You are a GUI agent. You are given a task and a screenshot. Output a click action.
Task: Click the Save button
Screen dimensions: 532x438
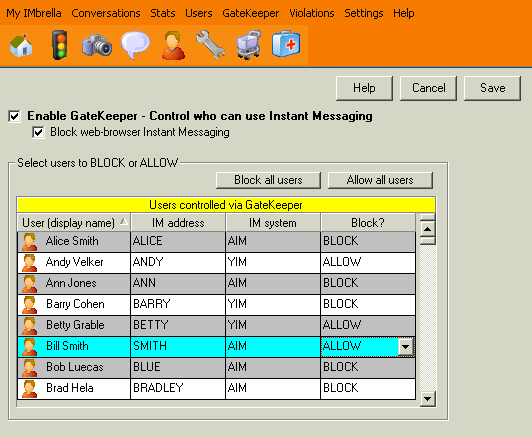492,88
